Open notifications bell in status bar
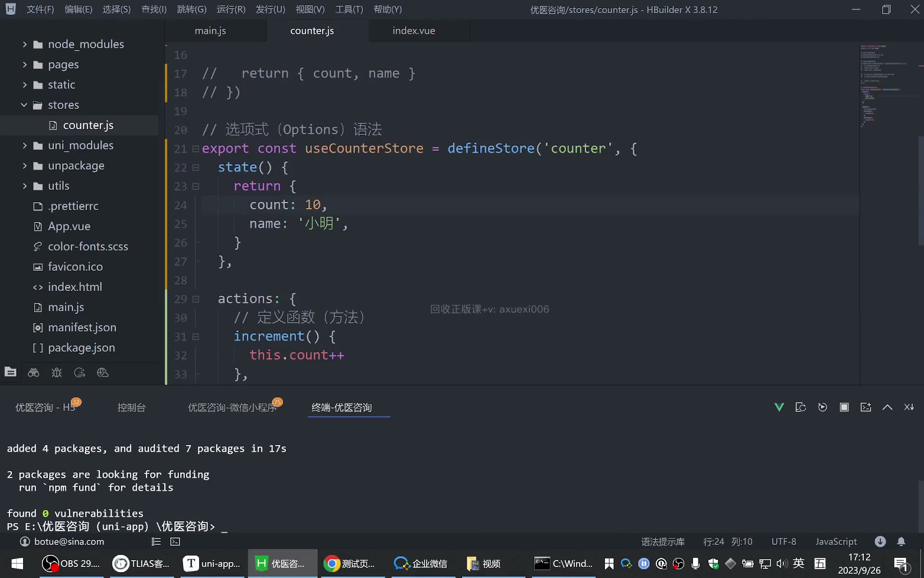Screen dimensions: 924x578 [x=901, y=541]
